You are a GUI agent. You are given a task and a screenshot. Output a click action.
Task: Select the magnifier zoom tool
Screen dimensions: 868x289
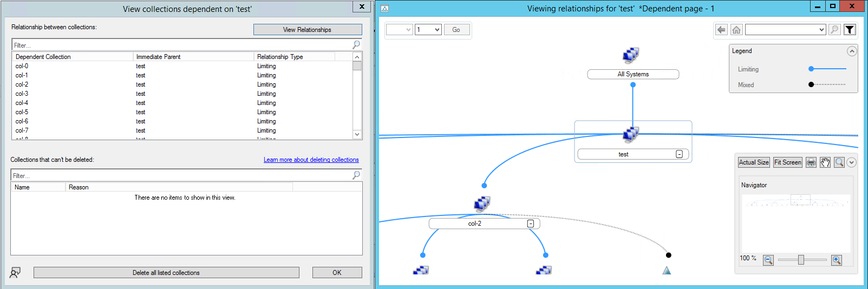click(839, 162)
